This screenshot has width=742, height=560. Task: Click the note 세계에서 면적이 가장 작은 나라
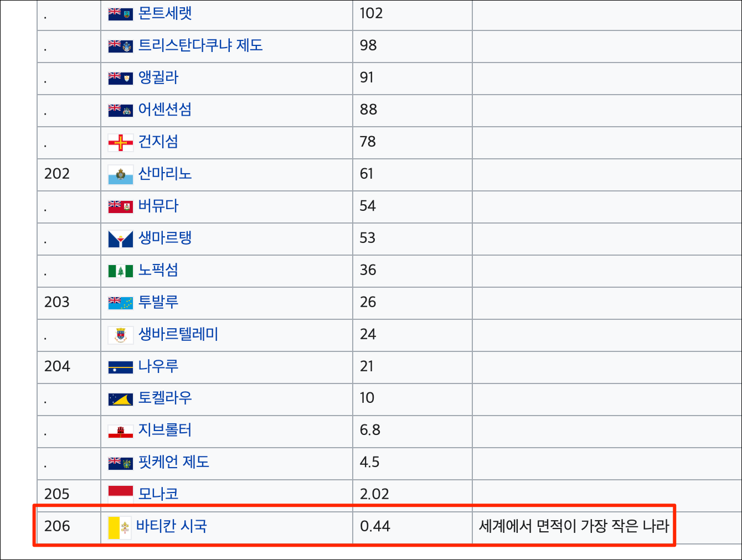point(574,526)
